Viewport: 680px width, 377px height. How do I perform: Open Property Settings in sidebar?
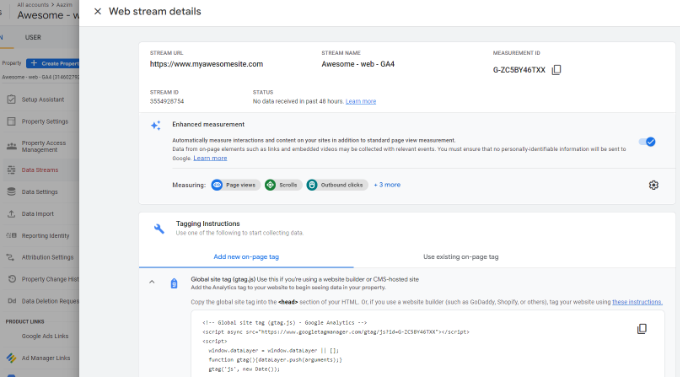[40, 122]
